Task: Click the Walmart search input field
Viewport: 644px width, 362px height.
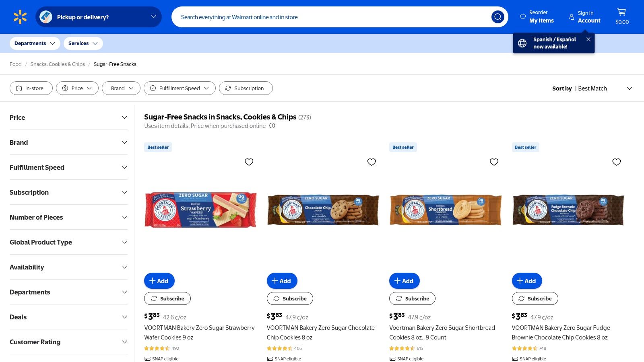Action: point(330,17)
